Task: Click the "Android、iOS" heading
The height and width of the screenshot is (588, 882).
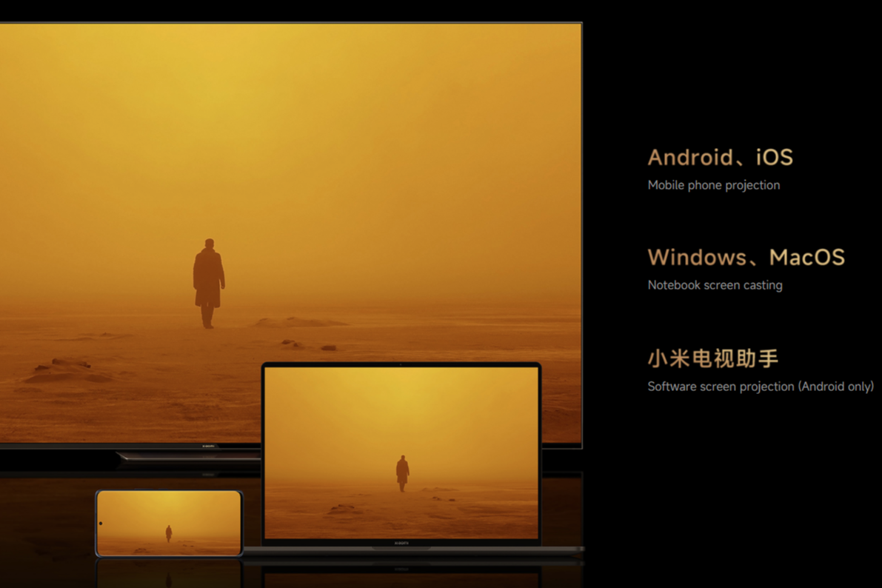Action: 720,158
